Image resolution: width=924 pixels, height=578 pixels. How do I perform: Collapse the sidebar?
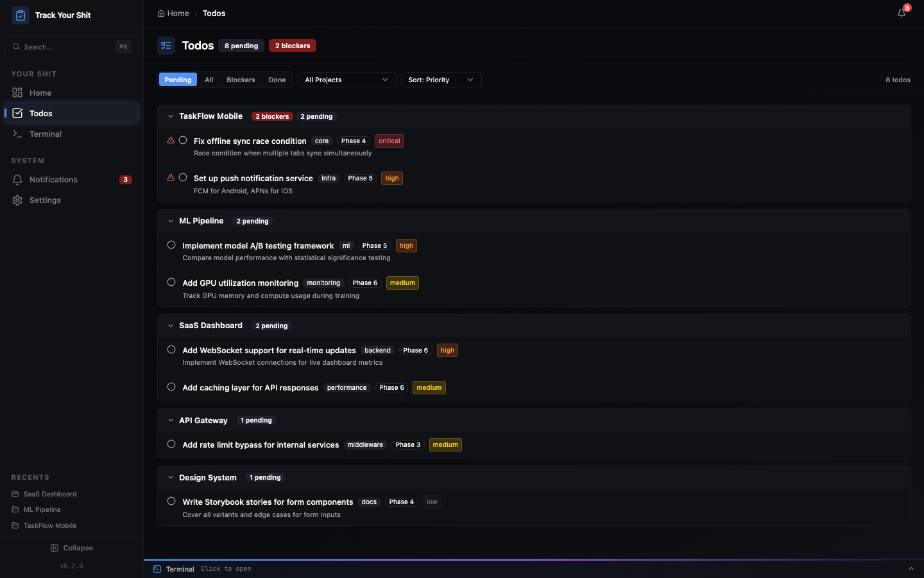(72, 548)
